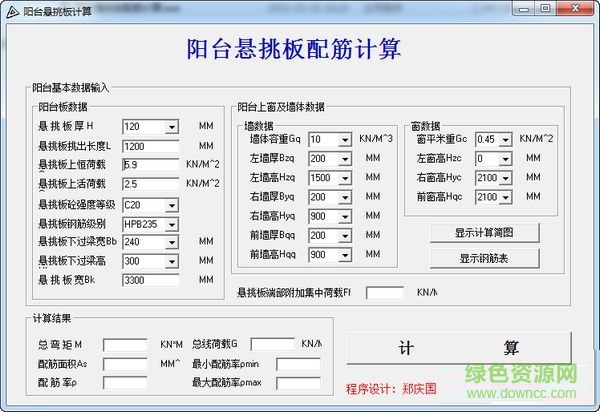Click the 程序设计：郑庆国 text

pos(391,389)
